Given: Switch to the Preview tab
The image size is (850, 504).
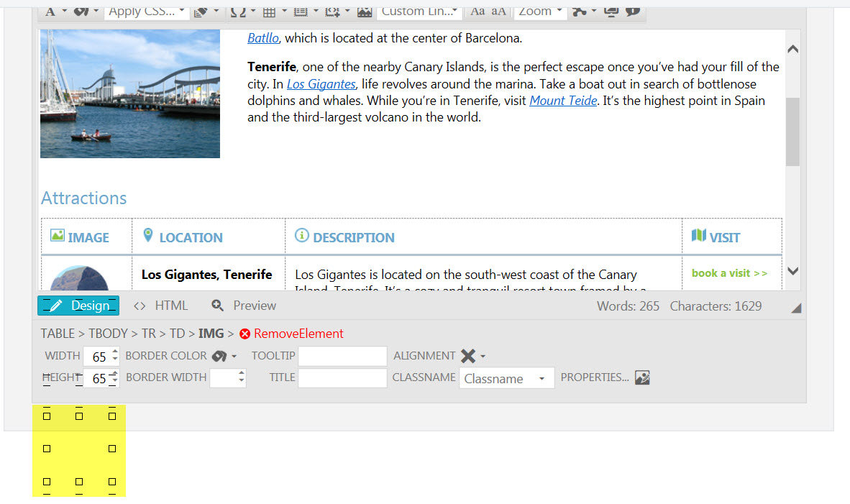Looking at the screenshot, I should 244,306.
